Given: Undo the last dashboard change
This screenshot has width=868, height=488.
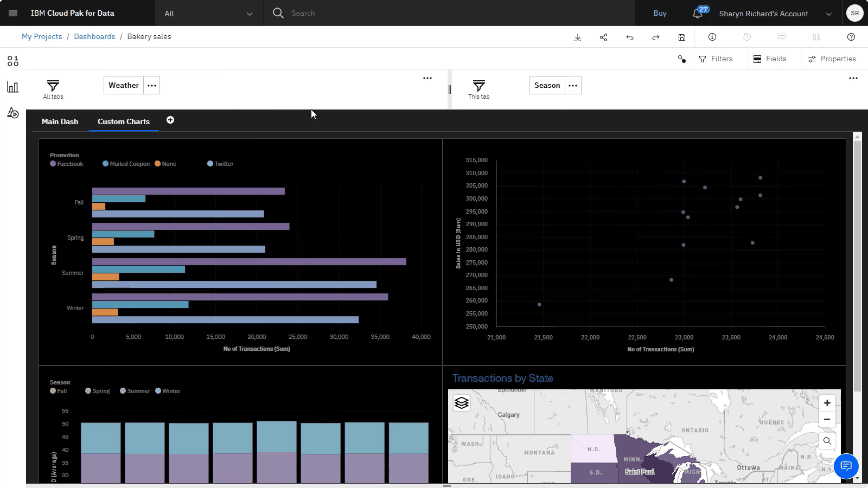Looking at the screenshot, I should (630, 37).
